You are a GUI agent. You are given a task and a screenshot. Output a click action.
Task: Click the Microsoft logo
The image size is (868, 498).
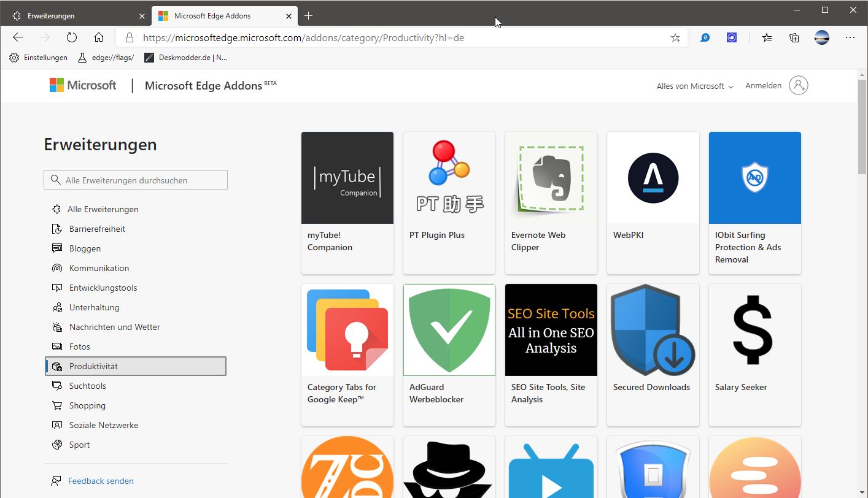click(x=83, y=85)
